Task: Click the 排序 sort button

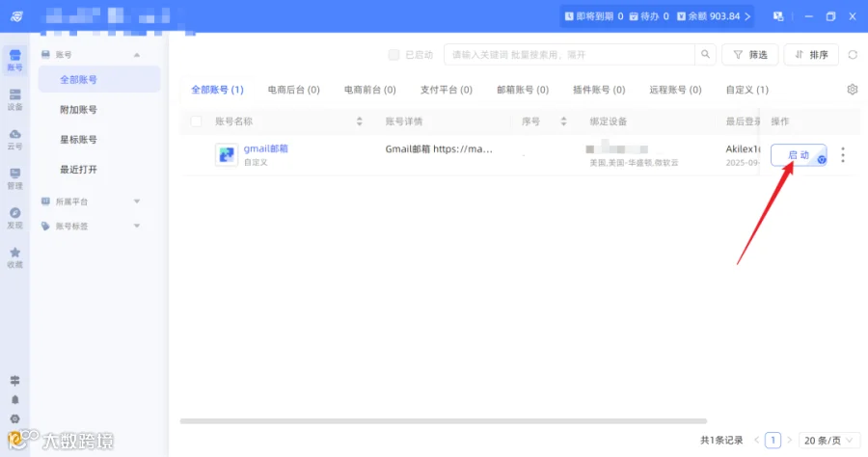Action: coord(811,55)
